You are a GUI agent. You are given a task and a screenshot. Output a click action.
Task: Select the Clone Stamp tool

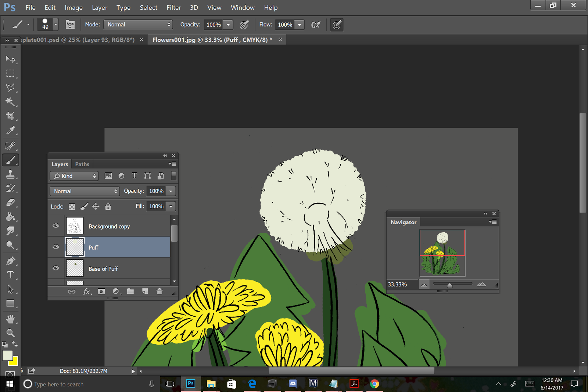[10, 174]
